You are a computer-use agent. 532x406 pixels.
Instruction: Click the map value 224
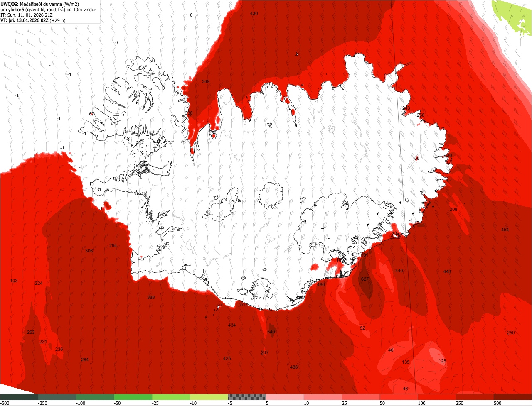(39, 283)
